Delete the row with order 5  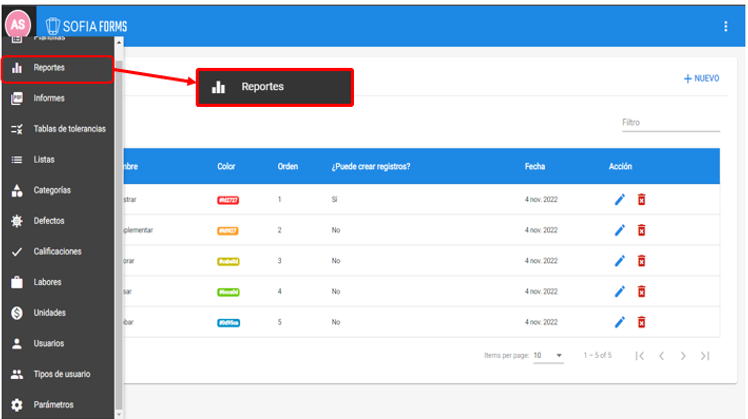pos(642,322)
